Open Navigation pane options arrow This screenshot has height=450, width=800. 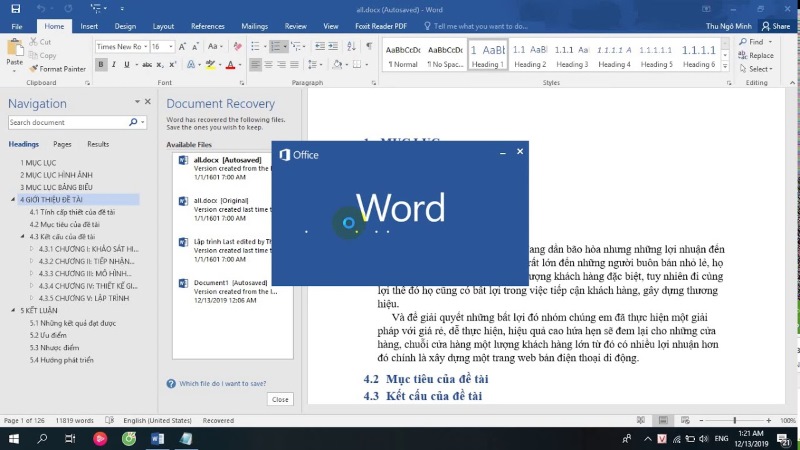pyautogui.click(x=137, y=102)
